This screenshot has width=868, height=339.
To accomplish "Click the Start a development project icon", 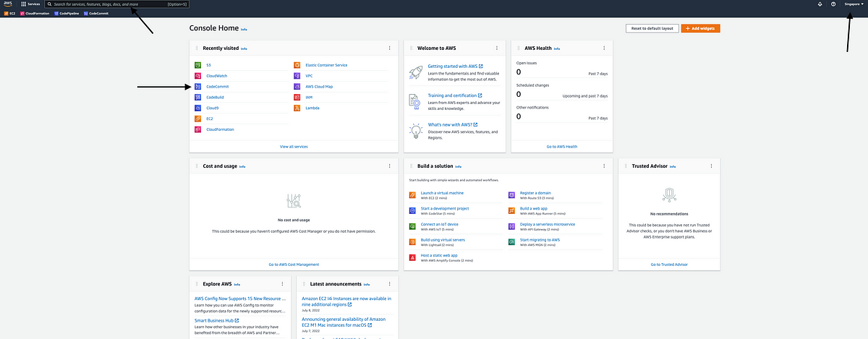I will pyautogui.click(x=412, y=210).
